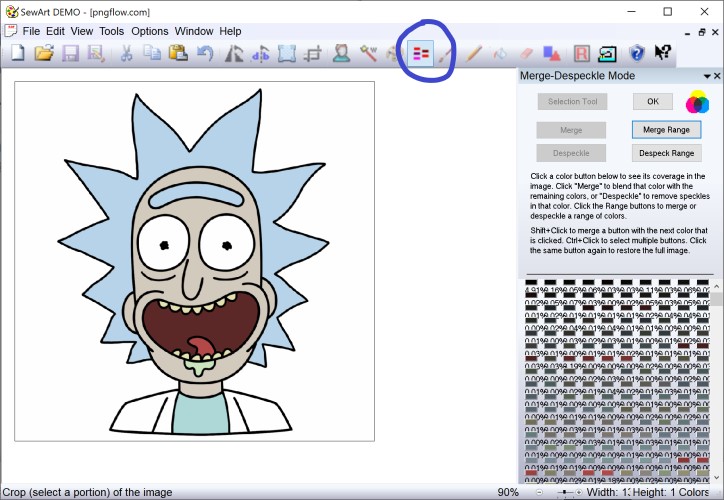Click the 'Crop (select a portion)' status text
Viewport: 724px width, 500px height.
point(87,493)
